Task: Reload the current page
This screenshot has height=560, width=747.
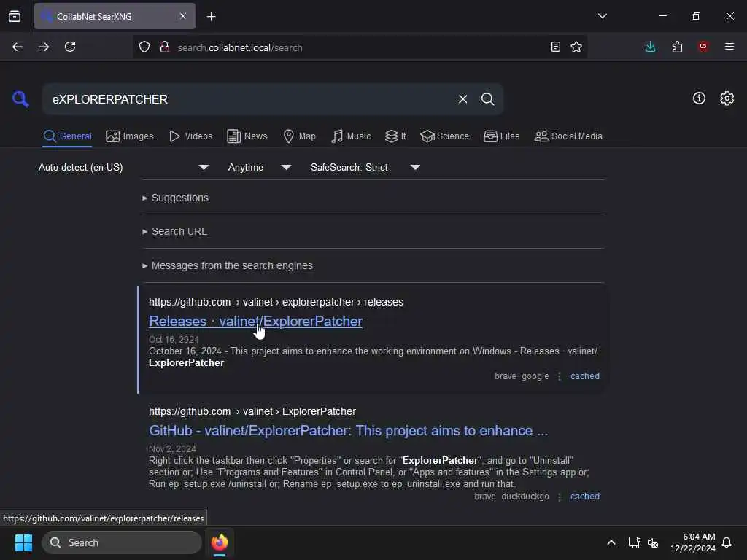Action: tap(70, 47)
